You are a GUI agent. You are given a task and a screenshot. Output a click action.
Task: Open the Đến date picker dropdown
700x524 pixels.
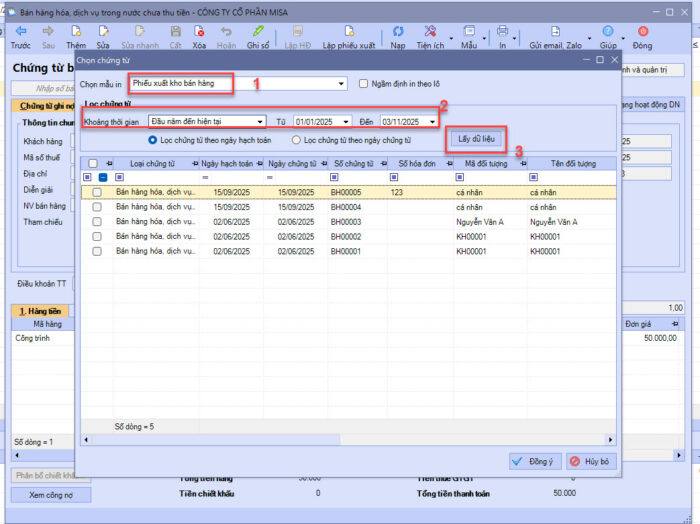coord(432,122)
